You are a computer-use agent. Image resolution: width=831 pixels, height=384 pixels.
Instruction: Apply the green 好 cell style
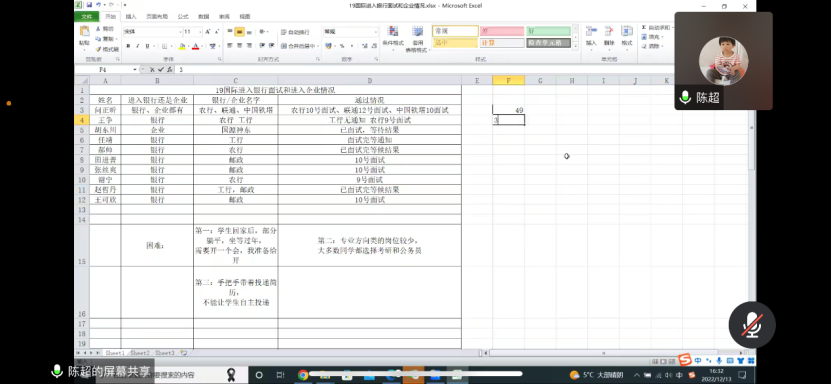tap(549, 31)
